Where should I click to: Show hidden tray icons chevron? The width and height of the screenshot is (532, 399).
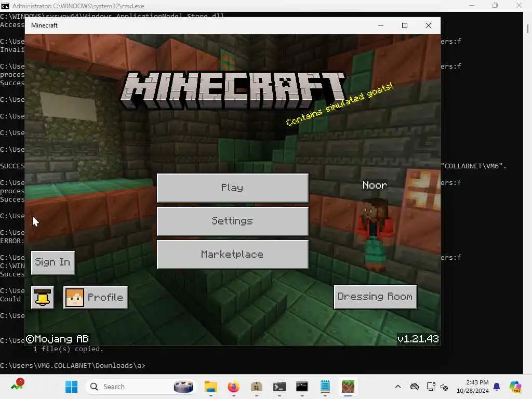(x=398, y=387)
